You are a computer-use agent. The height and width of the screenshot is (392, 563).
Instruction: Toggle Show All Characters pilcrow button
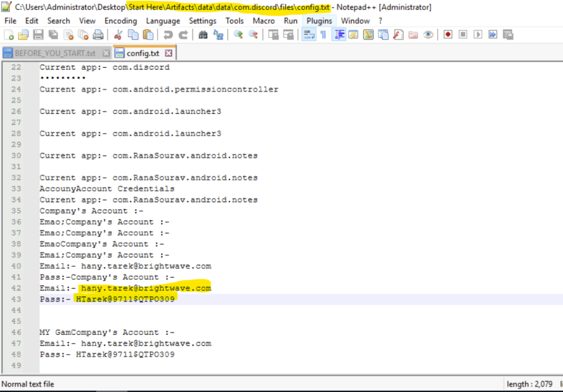[x=323, y=35]
